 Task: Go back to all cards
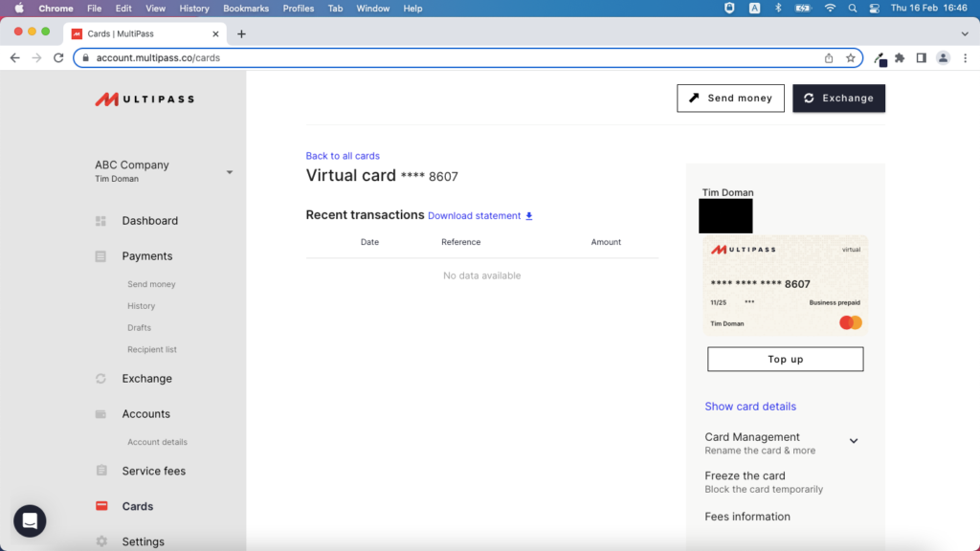click(x=343, y=156)
